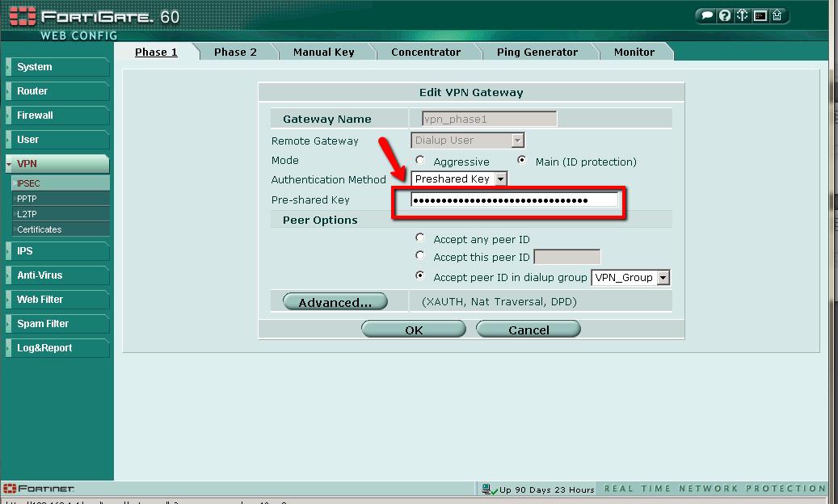Open the Ping Generator tab
The width and height of the screenshot is (838, 504).
tap(537, 52)
